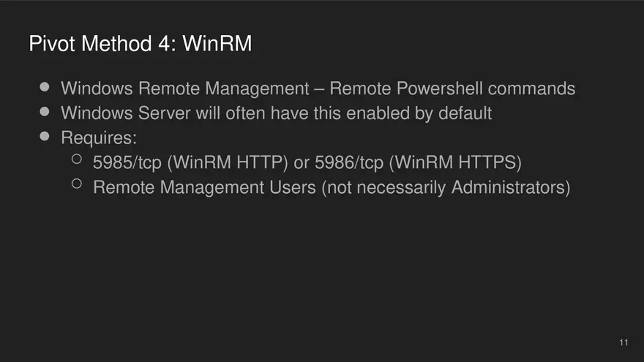644x362 pixels.
Task: Click the phrase "Remote Management Users"
Action: 204,187
